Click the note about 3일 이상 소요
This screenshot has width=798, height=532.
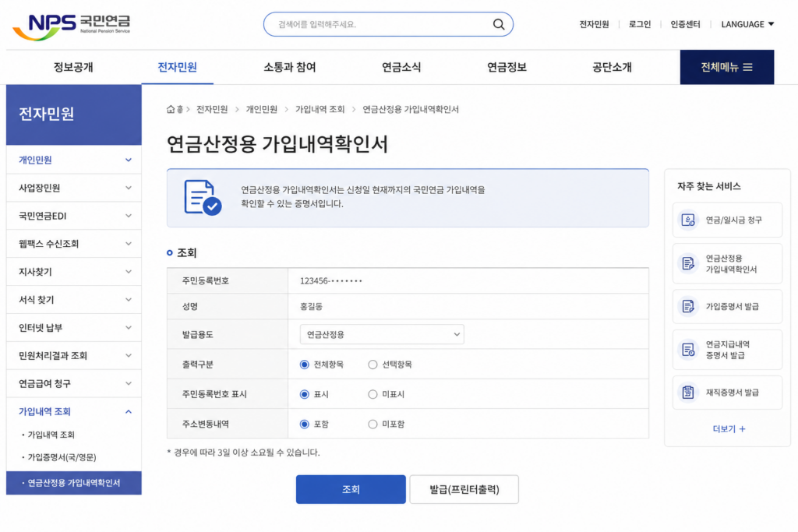(x=244, y=452)
